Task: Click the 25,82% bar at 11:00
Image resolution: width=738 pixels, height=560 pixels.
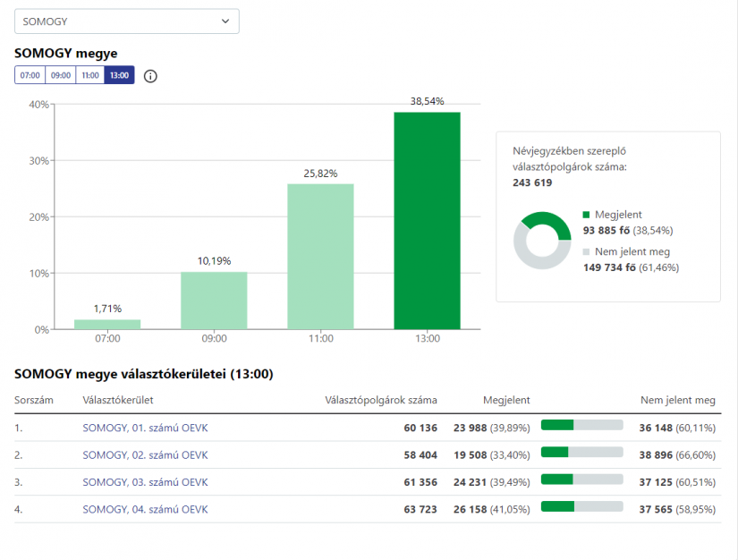Action: click(320, 256)
